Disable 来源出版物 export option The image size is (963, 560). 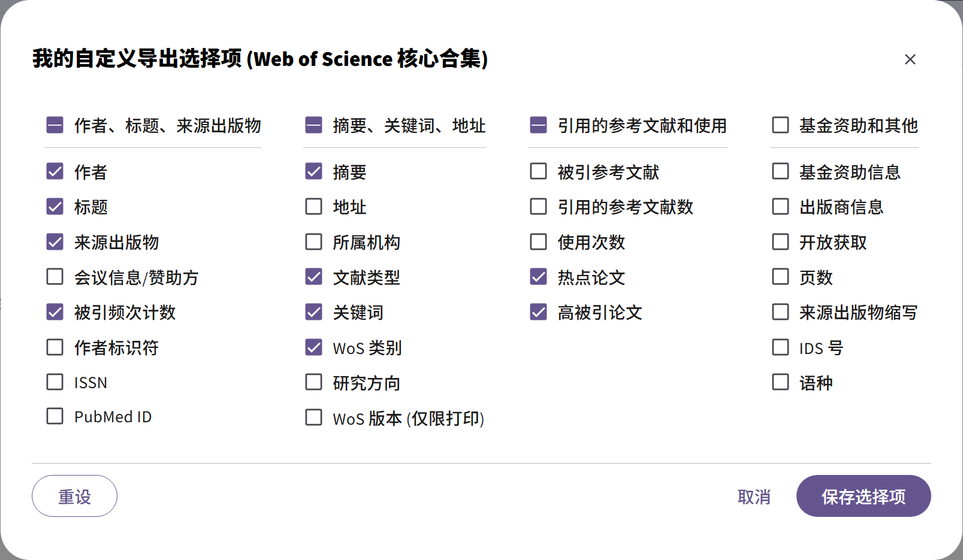[x=55, y=242]
